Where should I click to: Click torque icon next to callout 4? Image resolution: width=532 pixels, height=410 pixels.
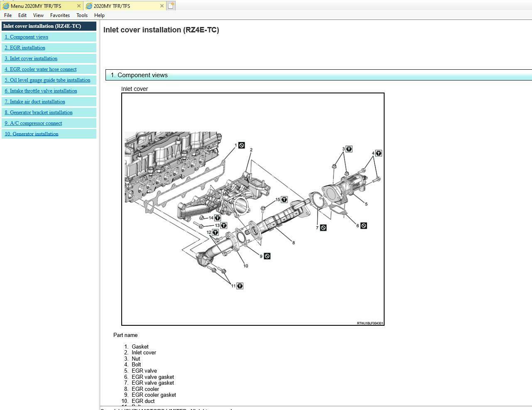(378, 153)
